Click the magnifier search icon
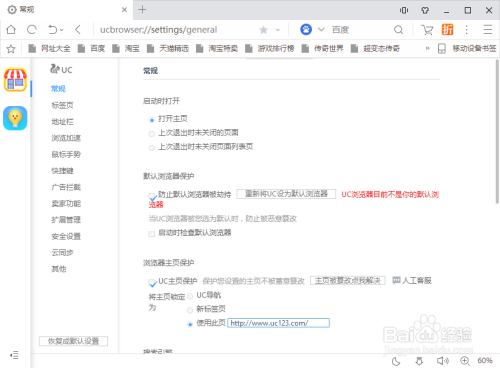The image size is (500, 368). click(398, 30)
